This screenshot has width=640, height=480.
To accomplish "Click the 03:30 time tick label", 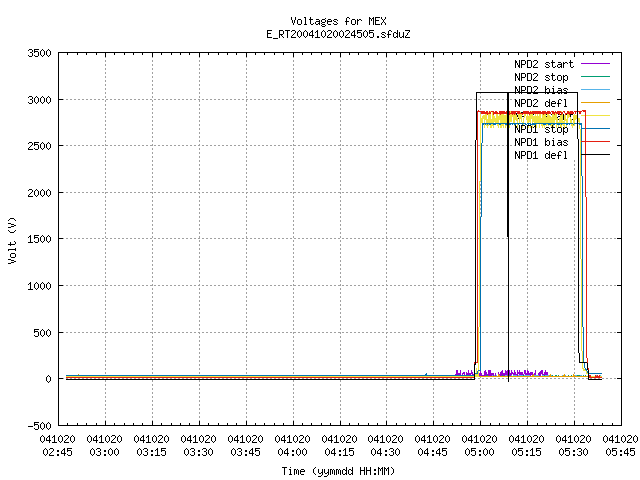I will [x=198, y=452].
